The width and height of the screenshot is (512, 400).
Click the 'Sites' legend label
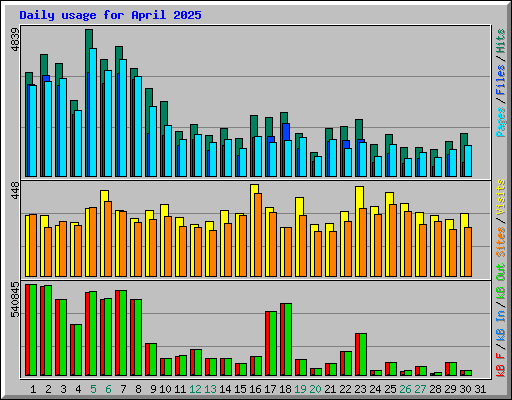[x=500, y=242]
